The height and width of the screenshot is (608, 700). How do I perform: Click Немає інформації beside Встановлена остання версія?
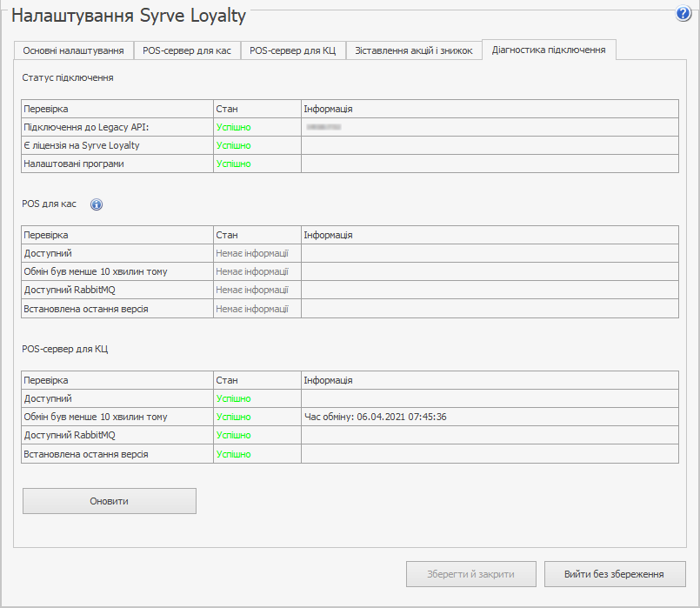tap(252, 309)
